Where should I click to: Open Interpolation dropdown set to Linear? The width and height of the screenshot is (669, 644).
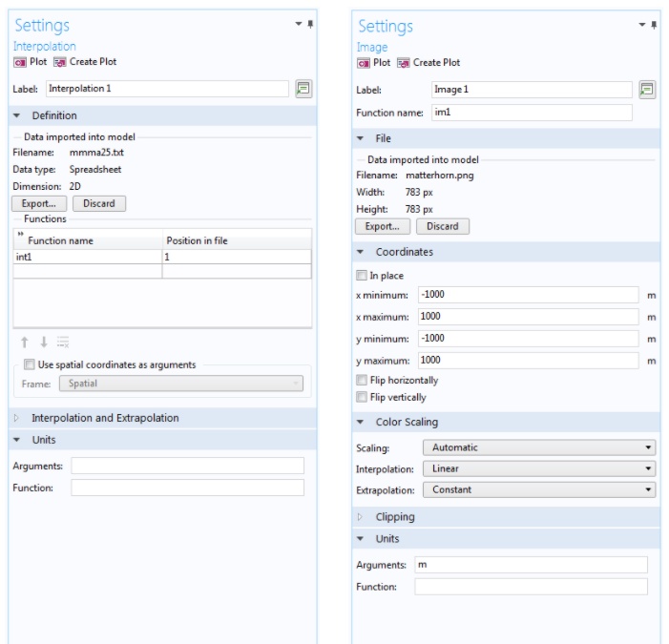[539, 468]
